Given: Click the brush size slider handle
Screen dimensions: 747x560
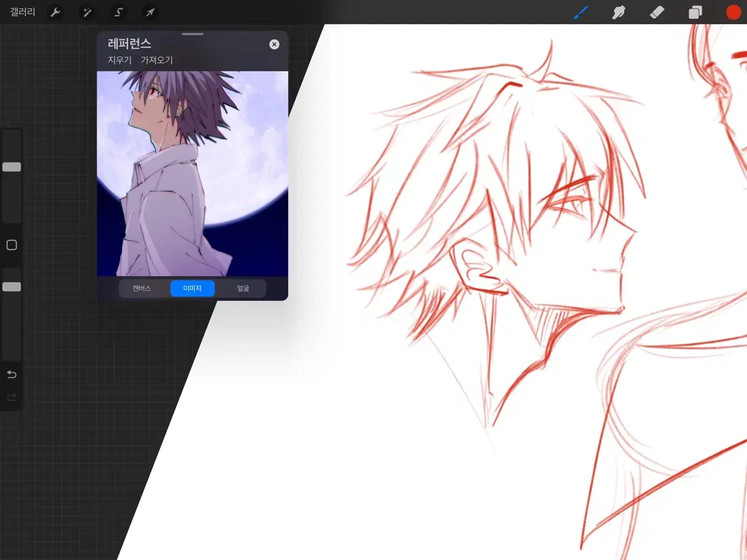Looking at the screenshot, I should pos(12,167).
